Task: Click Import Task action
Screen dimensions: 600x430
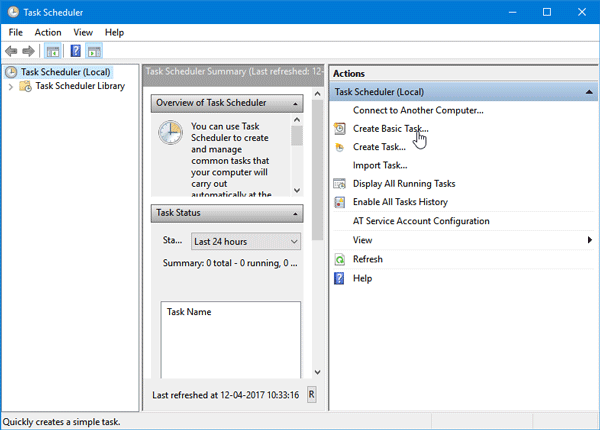Action: tap(380, 165)
